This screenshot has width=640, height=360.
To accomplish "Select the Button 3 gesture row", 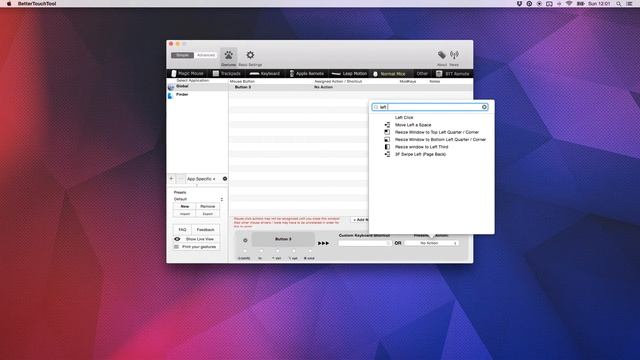I will pyautogui.click(x=351, y=87).
